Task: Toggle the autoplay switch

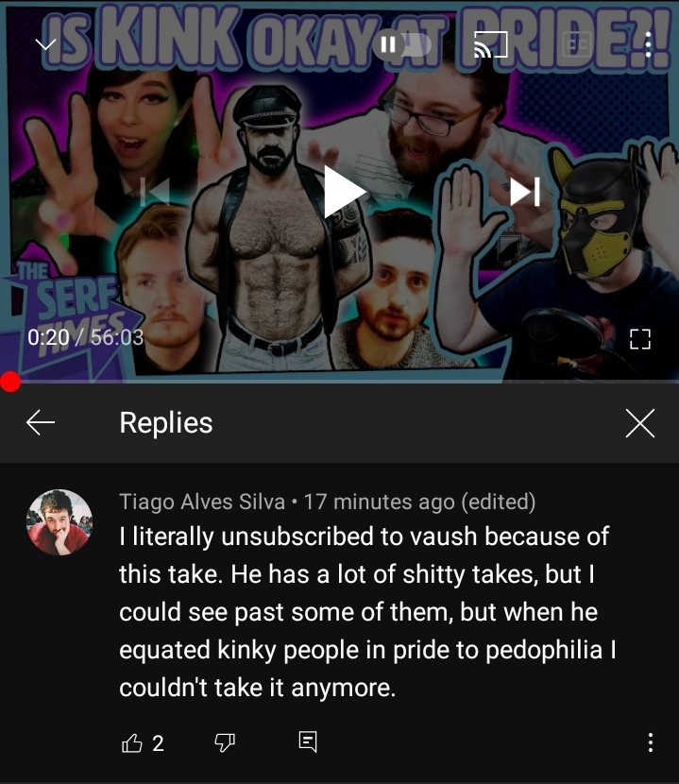Action: (402, 45)
